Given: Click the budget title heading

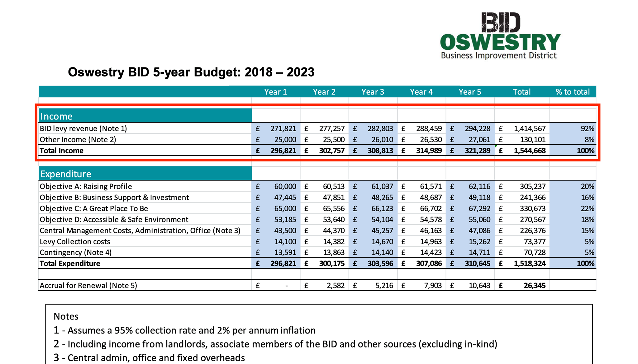Looking at the screenshot, I should click(x=191, y=72).
